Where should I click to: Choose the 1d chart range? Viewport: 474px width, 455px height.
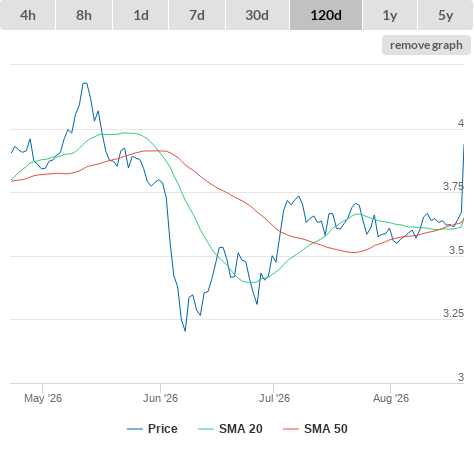point(141,15)
